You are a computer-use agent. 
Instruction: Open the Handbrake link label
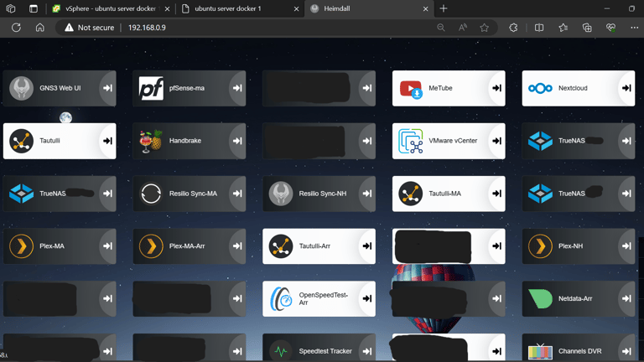(185, 141)
